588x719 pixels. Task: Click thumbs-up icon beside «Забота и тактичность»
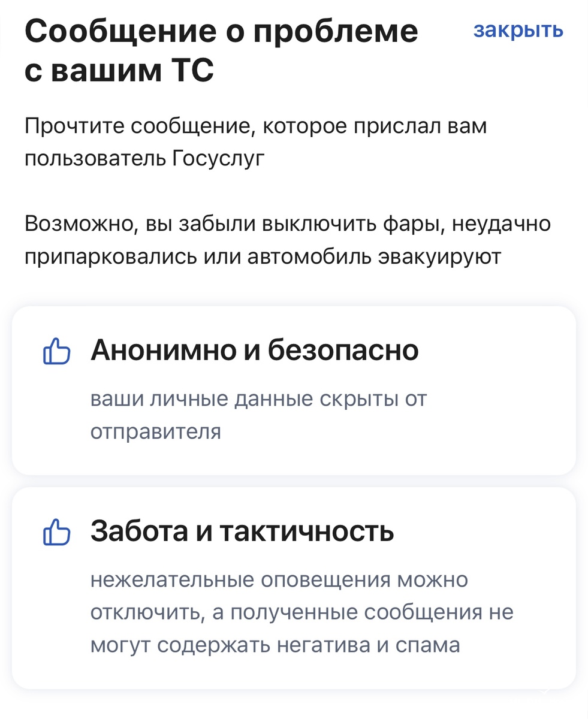(57, 532)
